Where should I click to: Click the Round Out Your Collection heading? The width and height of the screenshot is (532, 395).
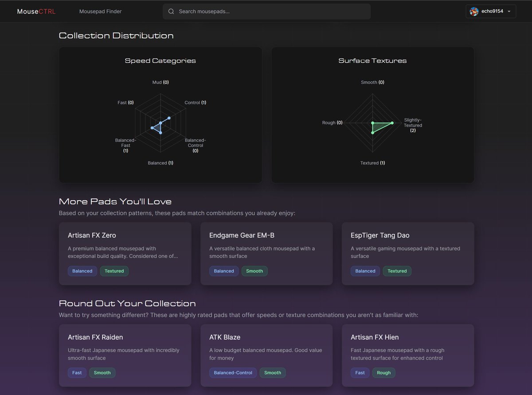(127, 304)
